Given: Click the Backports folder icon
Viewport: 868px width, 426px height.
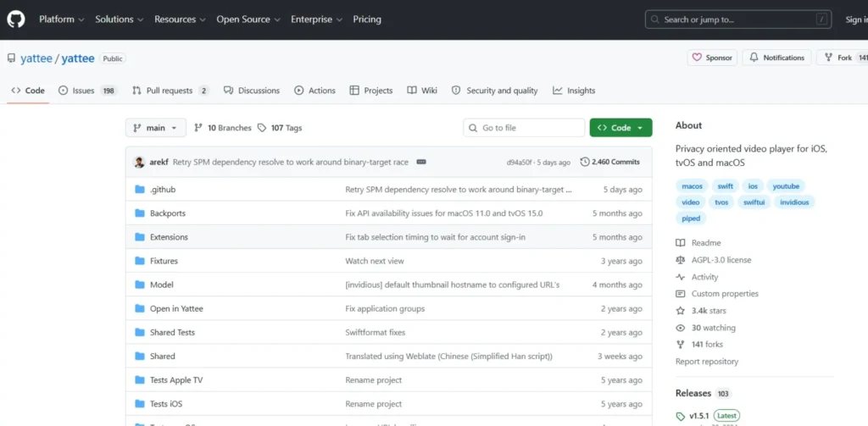Looking at the screenshot, I should coord(140,213).
